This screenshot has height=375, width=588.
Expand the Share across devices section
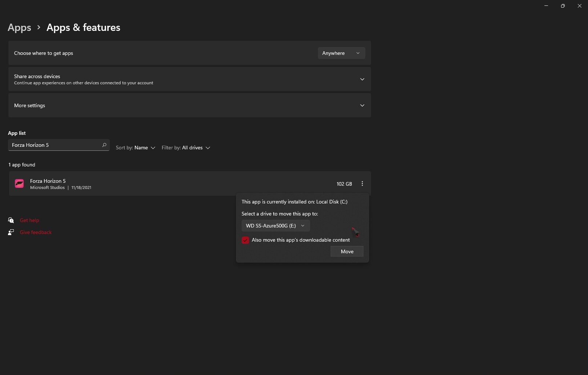point(362,79)
